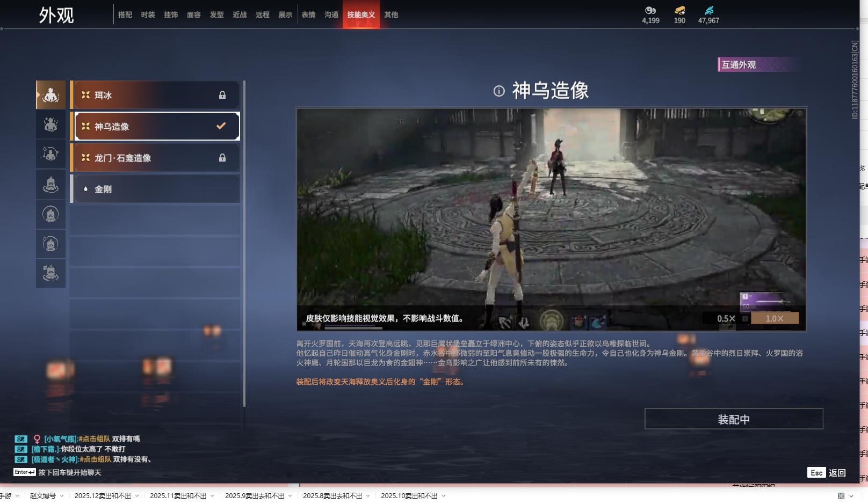Select the 1.0× playback speed option

775,318
